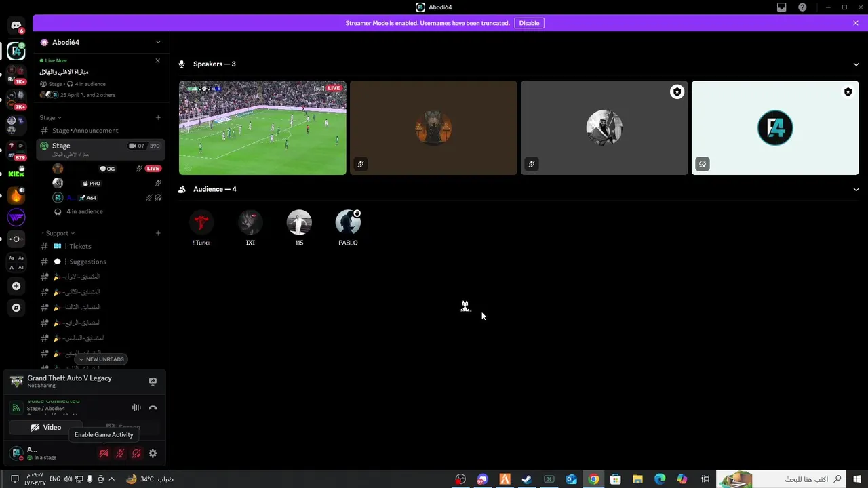
Task: Collapse the Audience section chevron
Action: pos(856,190)
